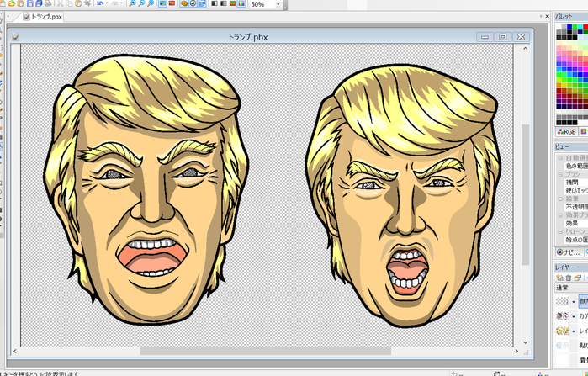Toggle the eye-shaped view panel button
Image resolution: width=588 pixels, height=376 pixels.
click(193, 3)
